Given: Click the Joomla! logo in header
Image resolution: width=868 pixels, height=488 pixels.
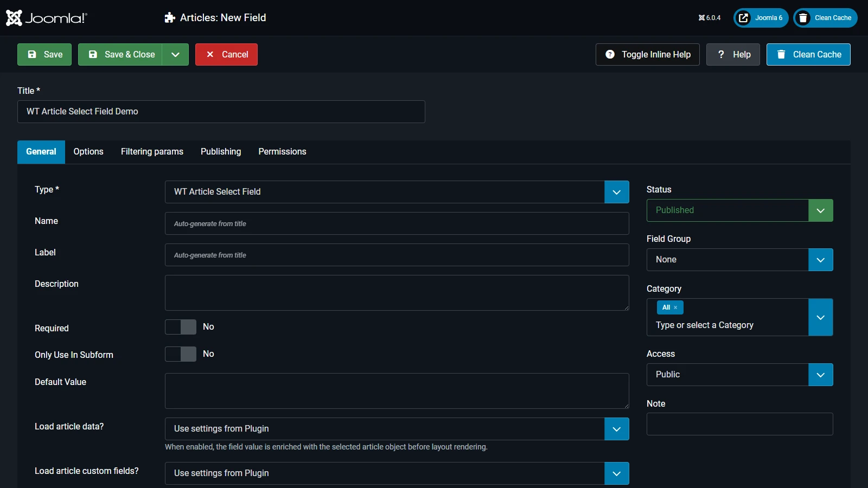Looking at the screenshot, I should point(47,18).
